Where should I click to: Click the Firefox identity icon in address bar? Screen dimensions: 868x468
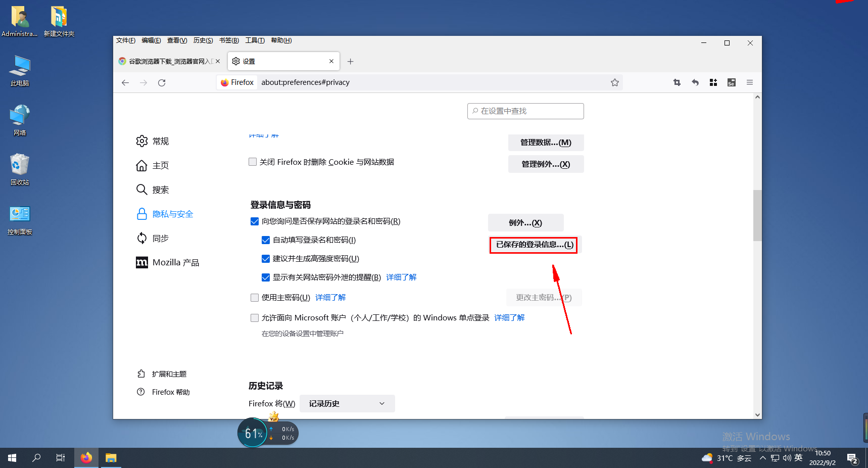click(x=237, y=82)
